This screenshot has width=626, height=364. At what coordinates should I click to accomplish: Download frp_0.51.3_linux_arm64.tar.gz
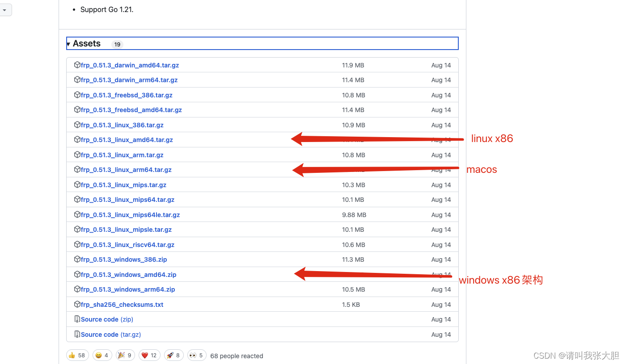coord(126,170)
